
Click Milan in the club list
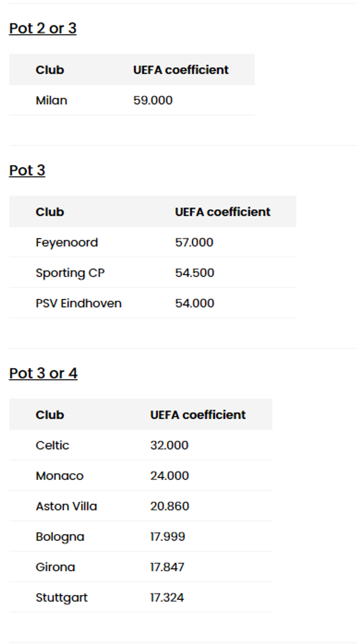pyautogui.click(x=51, y=100)
